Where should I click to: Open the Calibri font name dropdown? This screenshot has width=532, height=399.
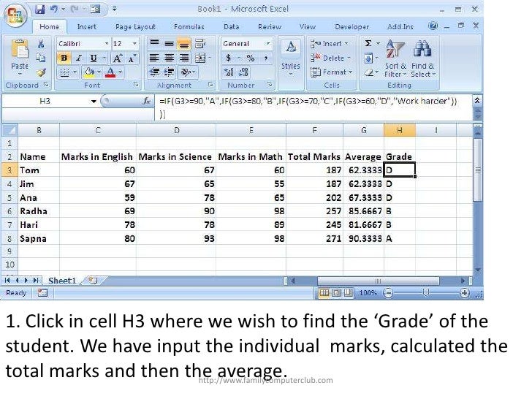(107, 43)
